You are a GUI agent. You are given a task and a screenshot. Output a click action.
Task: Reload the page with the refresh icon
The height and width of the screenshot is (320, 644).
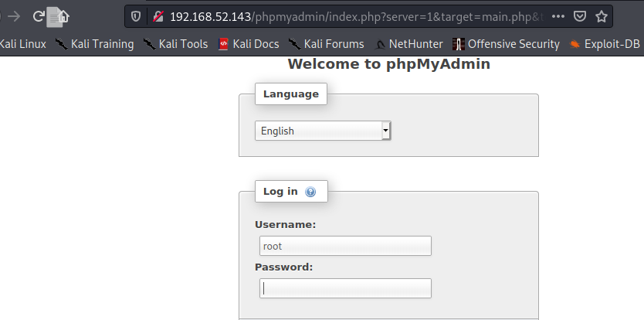(x=38, y=16)
